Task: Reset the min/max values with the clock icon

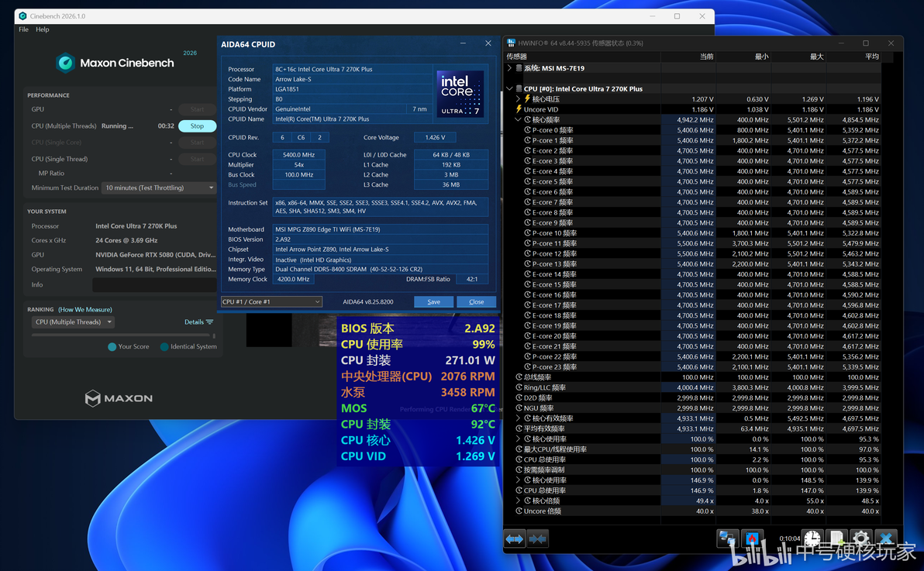Action: (812, 538)
